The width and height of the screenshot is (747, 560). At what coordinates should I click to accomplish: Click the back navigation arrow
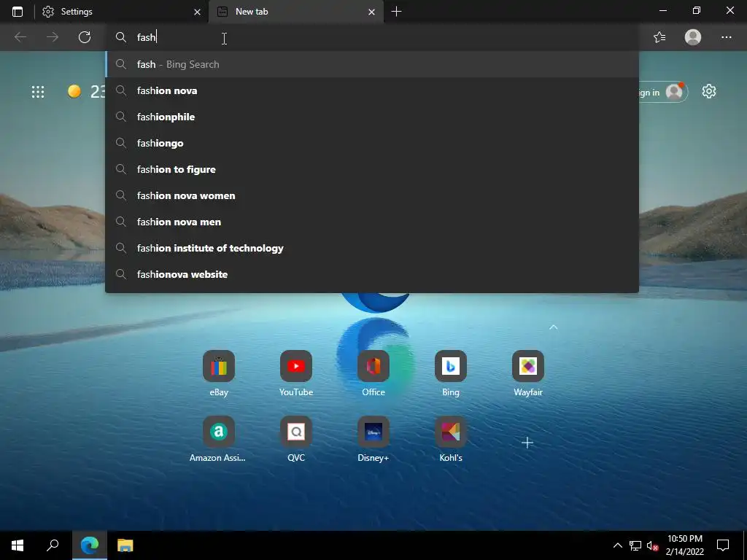click(20, 37)
